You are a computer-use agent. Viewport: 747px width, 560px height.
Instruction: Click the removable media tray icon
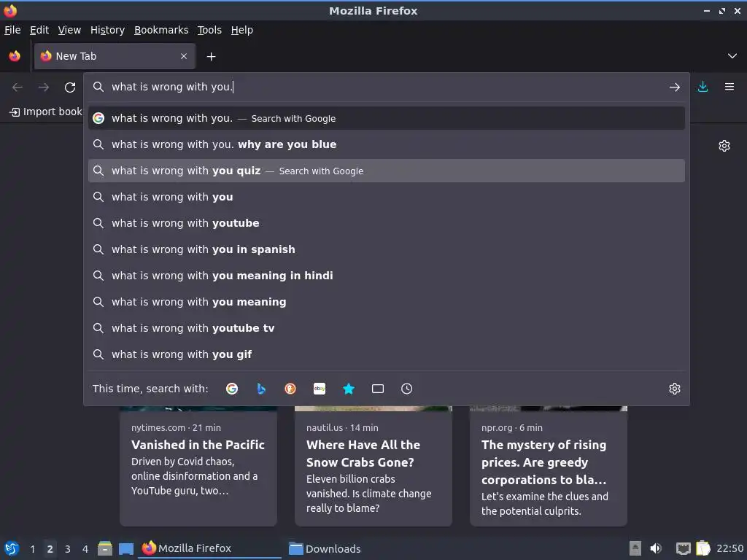click(x=635, y=548)
